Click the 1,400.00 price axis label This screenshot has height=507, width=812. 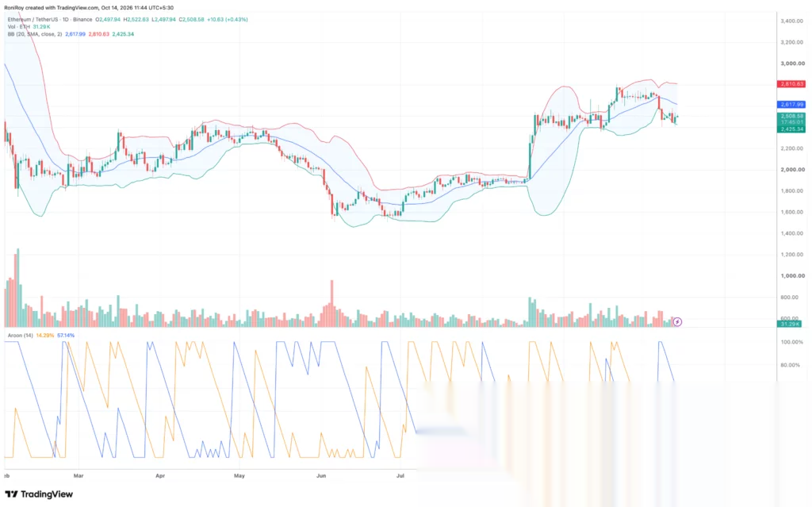pyautogui.click(x=792, y=234)
